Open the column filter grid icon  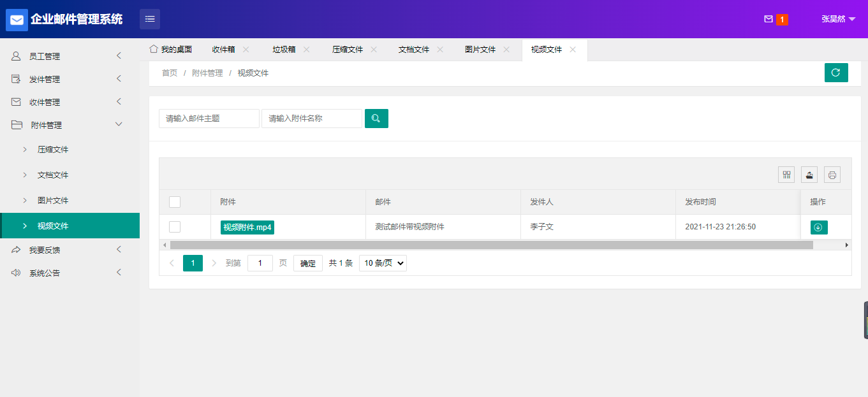coord(786,175)
